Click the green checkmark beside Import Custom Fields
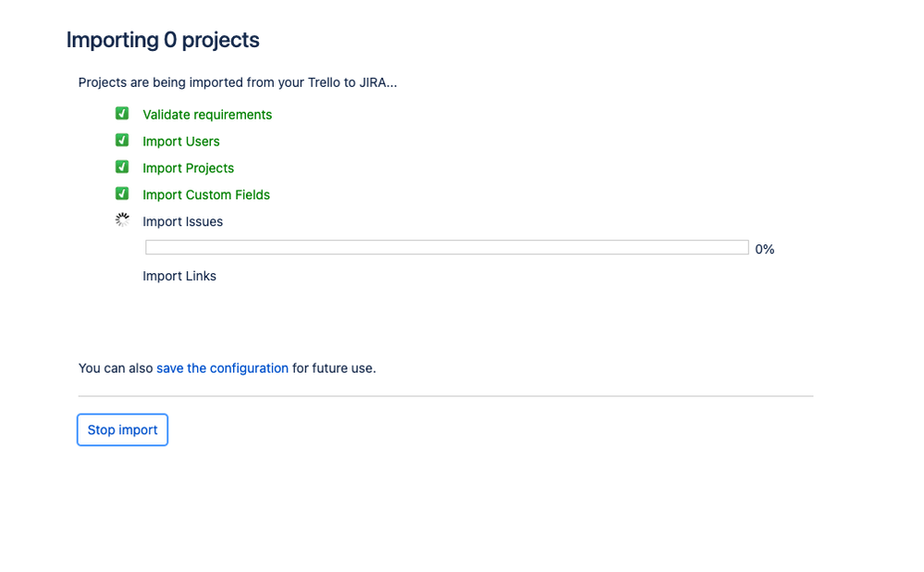924x572 pixels. click(122, 193)
